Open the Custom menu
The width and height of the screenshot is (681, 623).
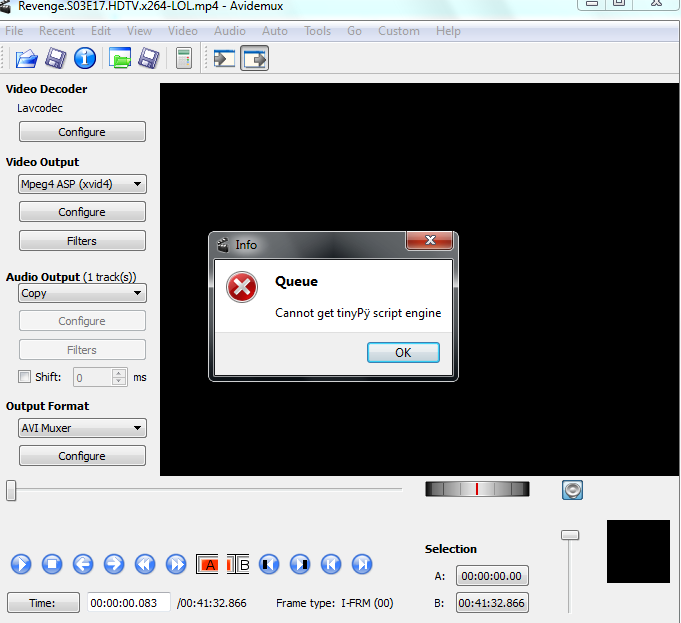399,31
